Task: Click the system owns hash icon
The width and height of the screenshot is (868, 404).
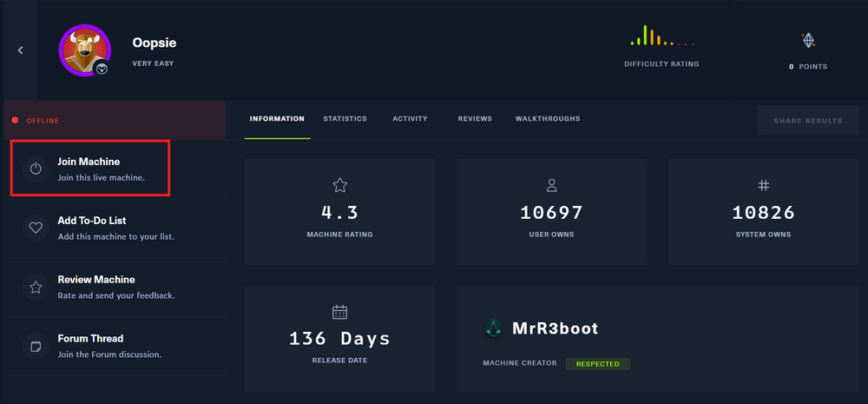Action: (763, 185)
